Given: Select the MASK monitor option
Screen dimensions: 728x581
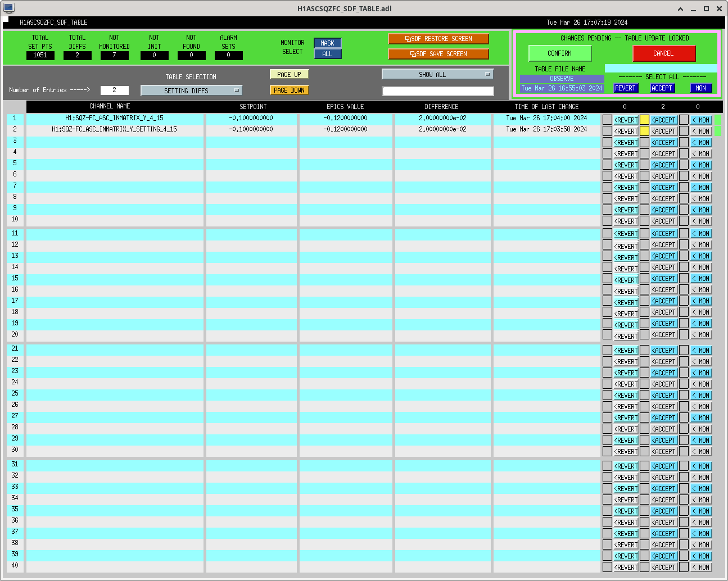Looking at the screenshot, I should click(x=327, y=43).
